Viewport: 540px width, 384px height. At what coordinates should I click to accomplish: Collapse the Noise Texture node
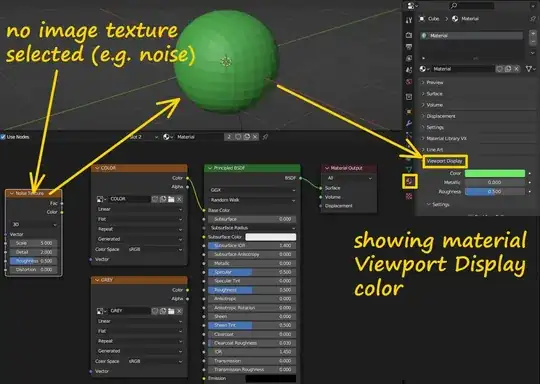pyautogui.click(x=12, y=193)
